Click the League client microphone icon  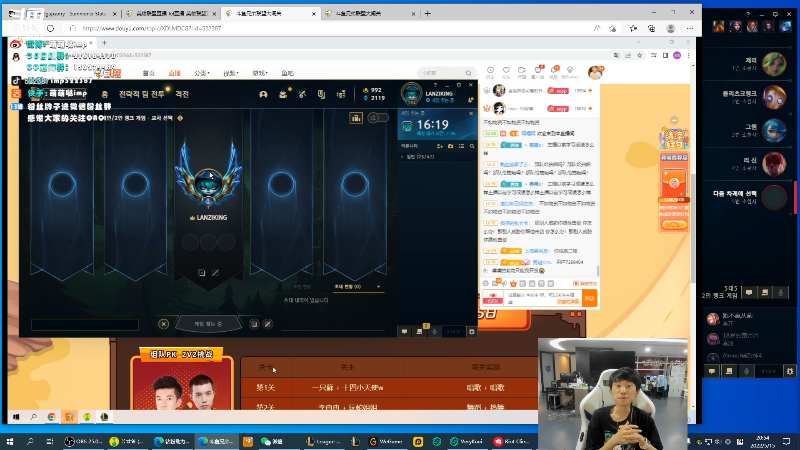pyautogui.click(x=435, y=332)
